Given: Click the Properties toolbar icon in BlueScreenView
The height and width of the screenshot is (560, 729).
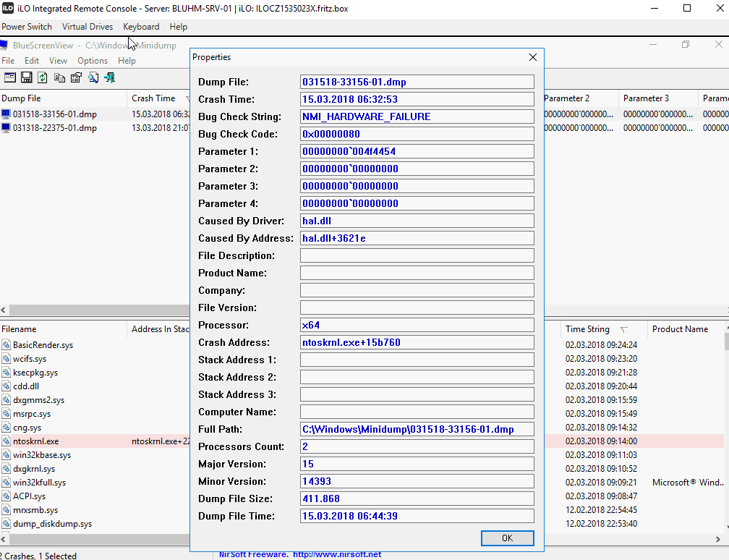Looking at the screenshot, I should [76, 77].
